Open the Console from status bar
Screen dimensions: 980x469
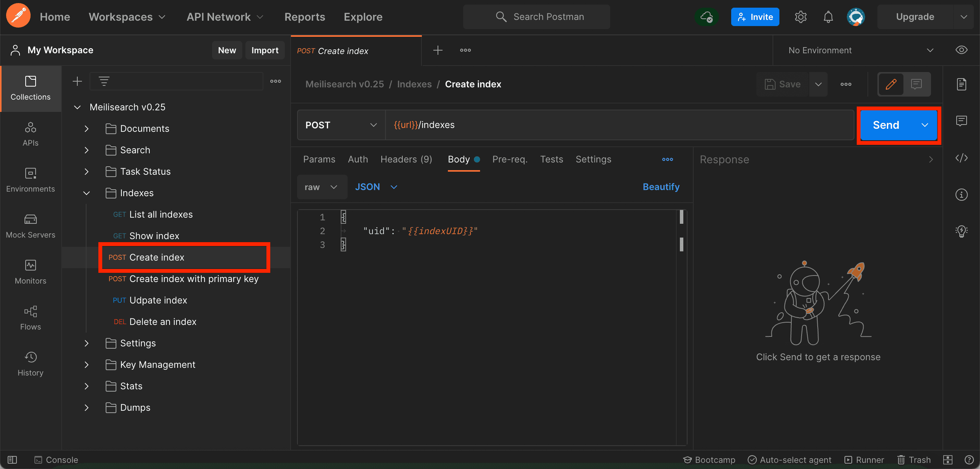(56, 460)
